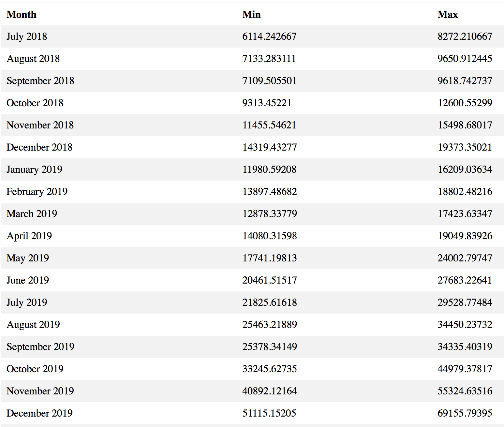Click the Min column header
This screenshot has width=504, height=427.
coord(251,15)
